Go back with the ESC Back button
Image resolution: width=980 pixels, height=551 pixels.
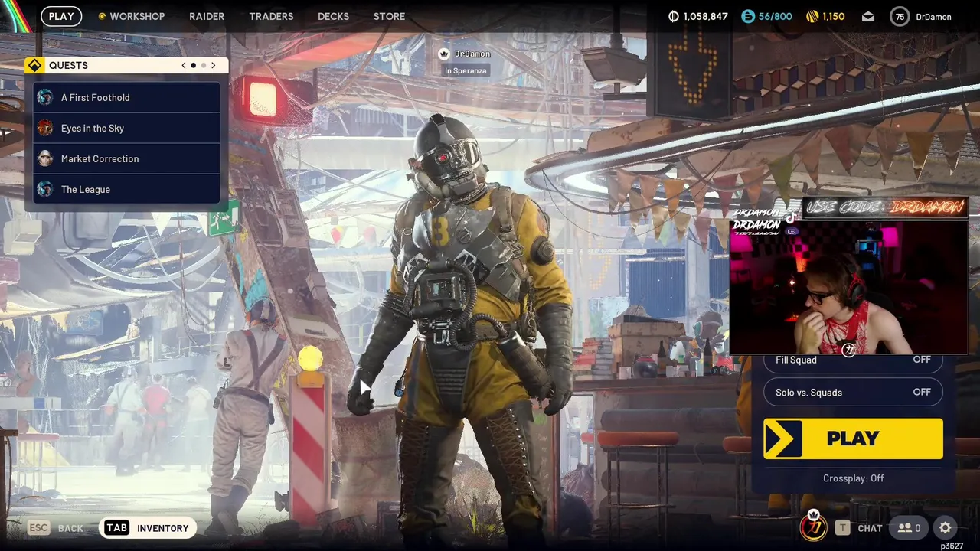pos(56,528)
